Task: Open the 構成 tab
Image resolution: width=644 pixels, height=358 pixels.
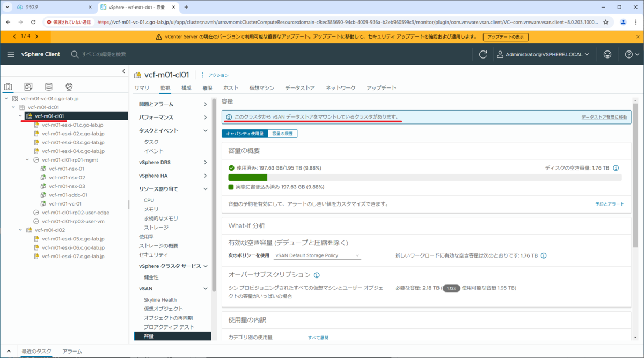Action: tap(186, 88)
